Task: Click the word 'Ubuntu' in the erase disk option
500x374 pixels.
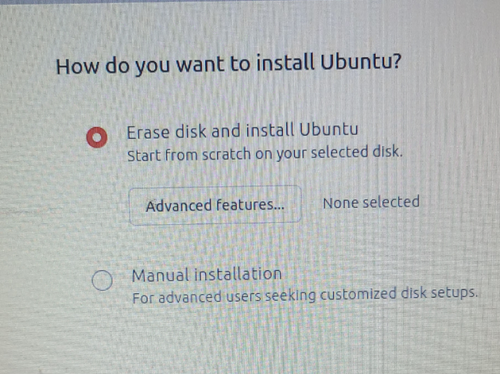Action: [x=329, y=130]
